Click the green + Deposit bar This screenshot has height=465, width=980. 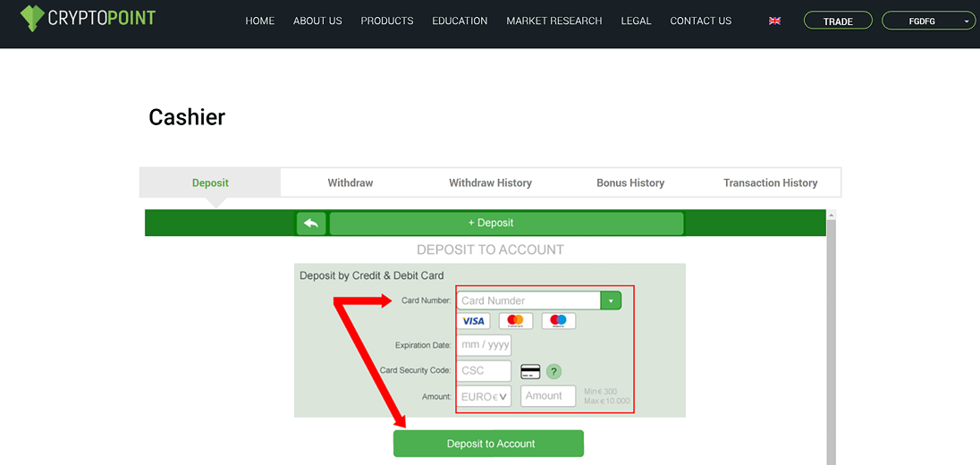point(506,223)
